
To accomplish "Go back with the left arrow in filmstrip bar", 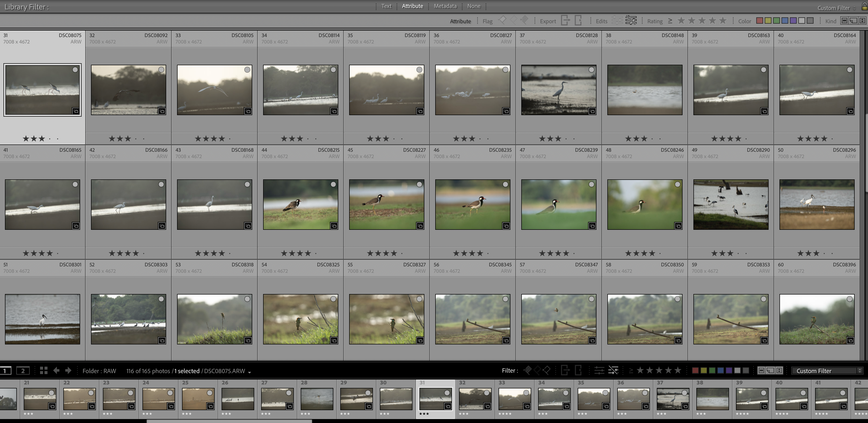I will point(56,370).
